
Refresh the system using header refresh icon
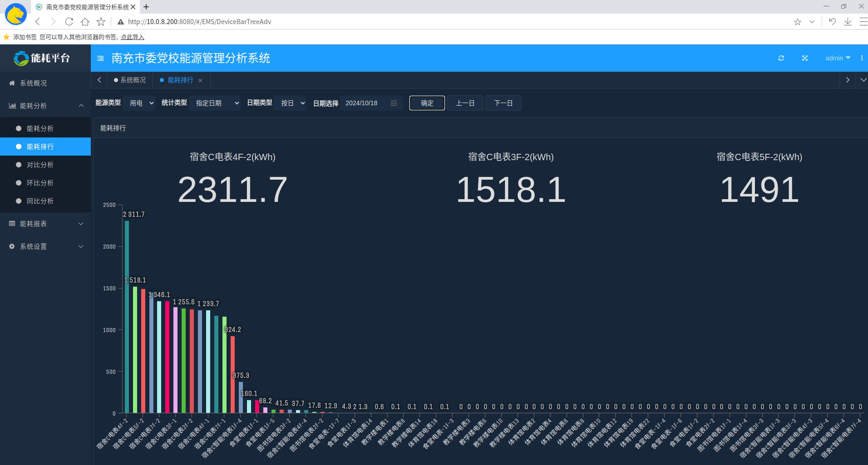click(781, 58)
